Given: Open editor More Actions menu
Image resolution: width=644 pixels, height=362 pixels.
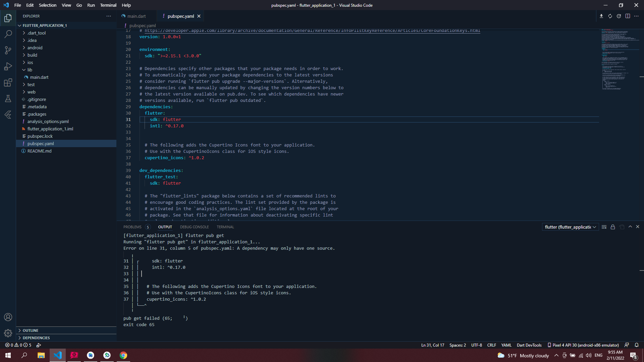Looking at the screenshot, I should (x=636, y=16).
